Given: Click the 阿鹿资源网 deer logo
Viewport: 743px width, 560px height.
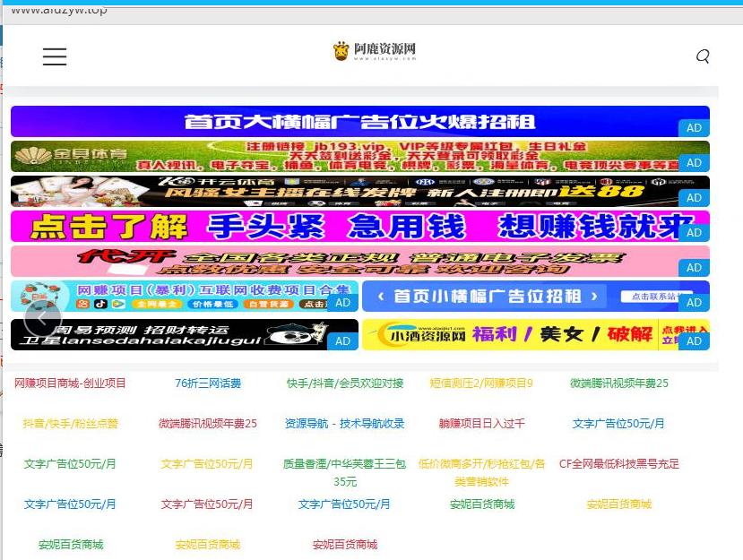Looking at the screenshot, I should (x=375, y=51).
